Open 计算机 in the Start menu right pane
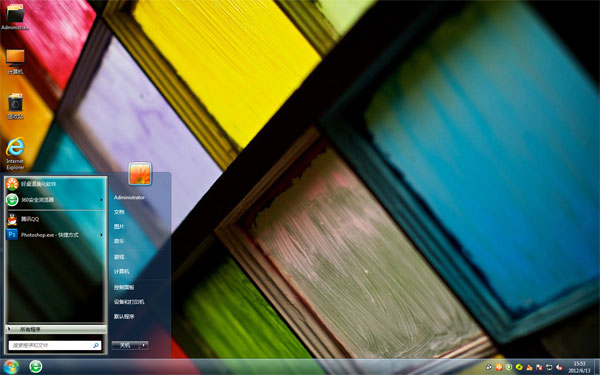Viewport: 600px width, 375px height. click(122, 271)
